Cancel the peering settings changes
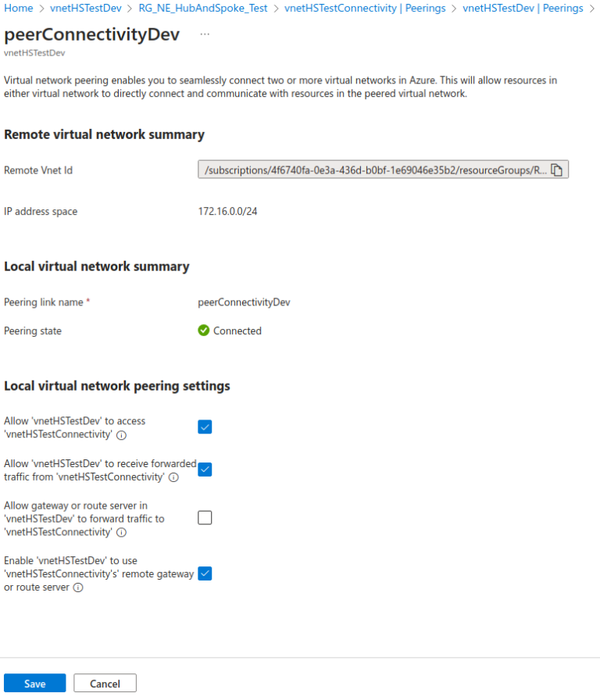 click(104, 682)
